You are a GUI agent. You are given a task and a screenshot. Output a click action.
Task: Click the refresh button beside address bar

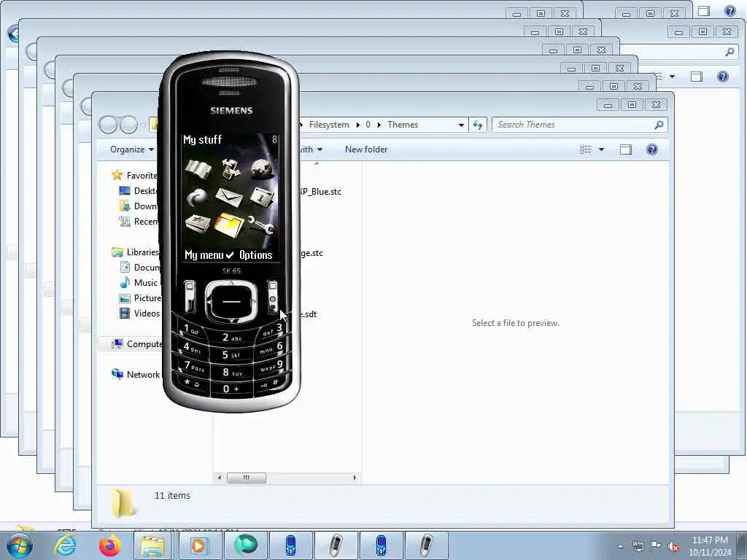point(477,125)
